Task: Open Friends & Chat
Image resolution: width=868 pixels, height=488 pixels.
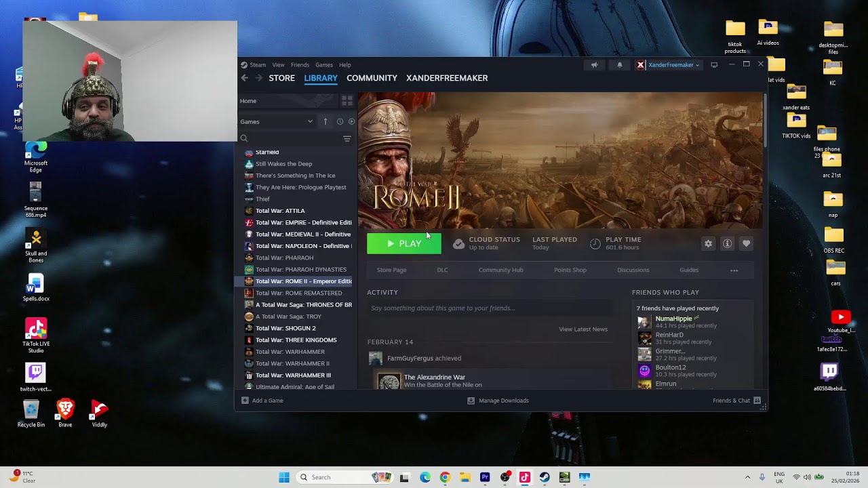Action: [x=736, y=401]
